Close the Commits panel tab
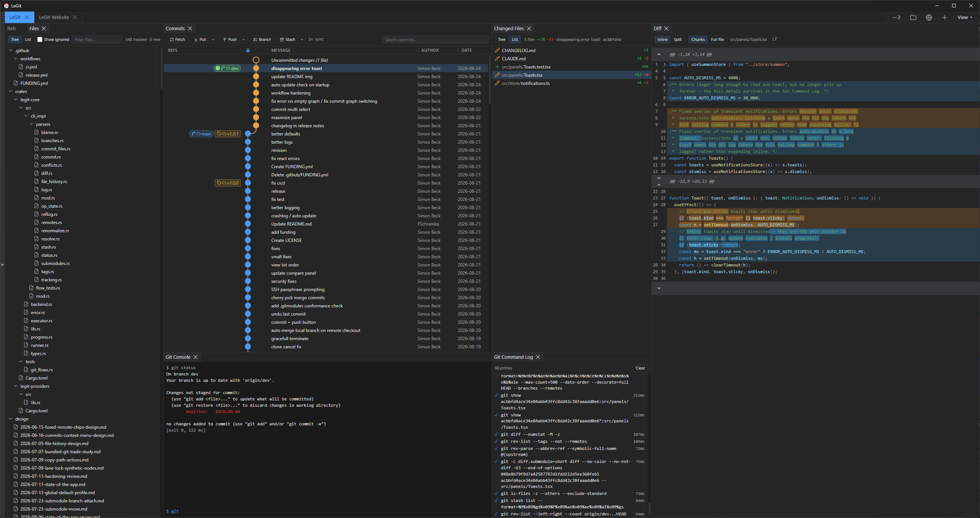The width and height of the screenshot is (980, 518). click(x=190, y=29)
